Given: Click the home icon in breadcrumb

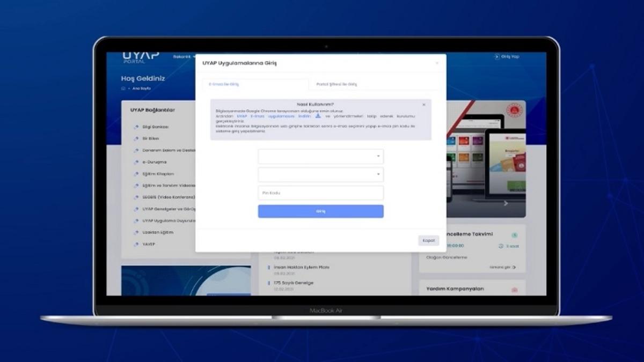Looking at the screenshot, I should (x=123, y=88).
